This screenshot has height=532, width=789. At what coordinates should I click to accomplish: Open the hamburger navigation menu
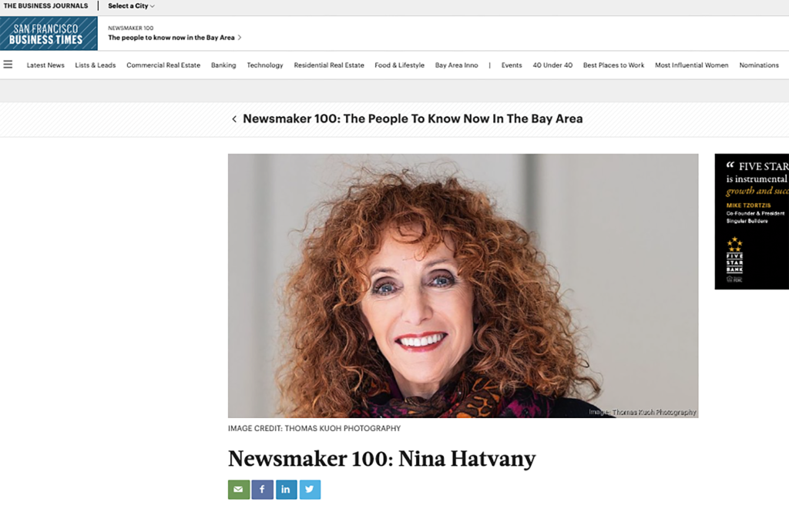(8, 65)
